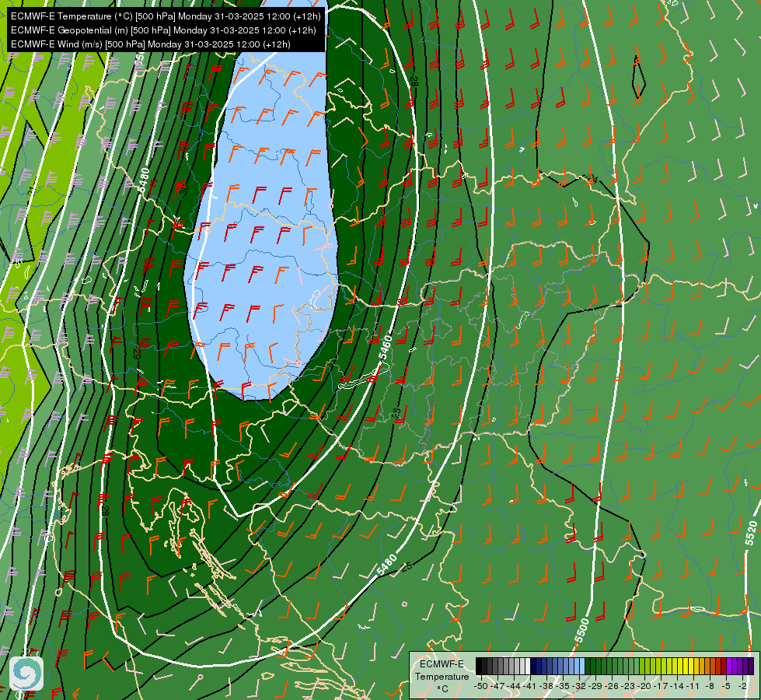Click the ECMWF-E Wind (m/s) title line
761x700 pixels.
click(151, 44)
